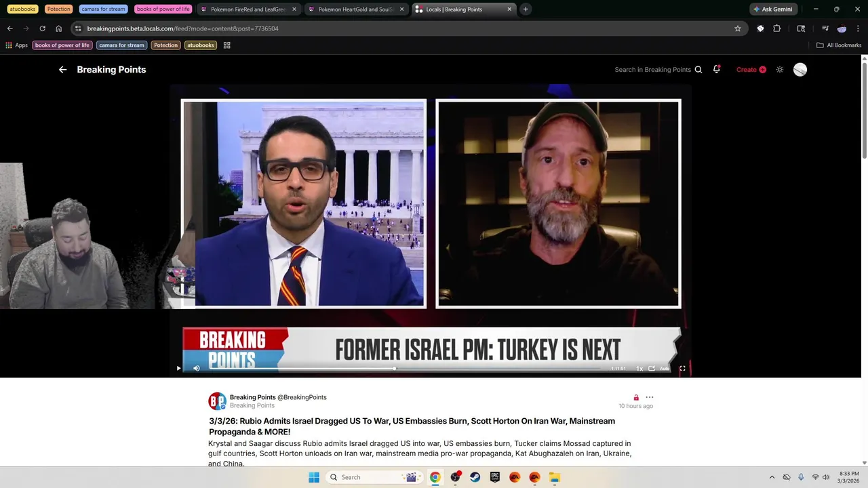Go back with the Breaking Points arrow
This screenshot has height=488, width=868.
coord(62,69)
